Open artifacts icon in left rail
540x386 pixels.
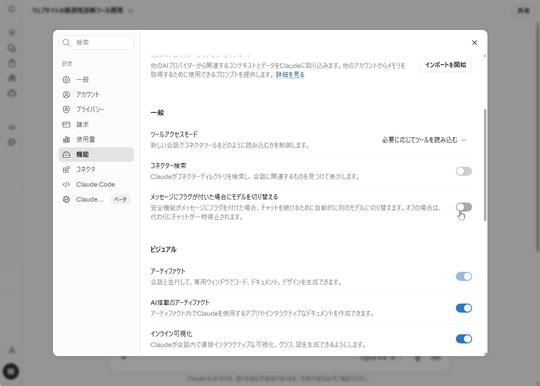point(12,79)
